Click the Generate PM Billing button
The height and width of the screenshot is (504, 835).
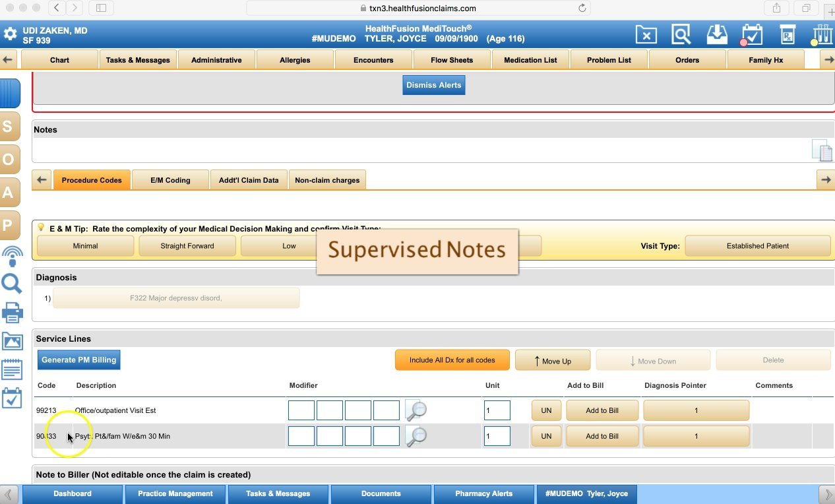click(78, 360)
